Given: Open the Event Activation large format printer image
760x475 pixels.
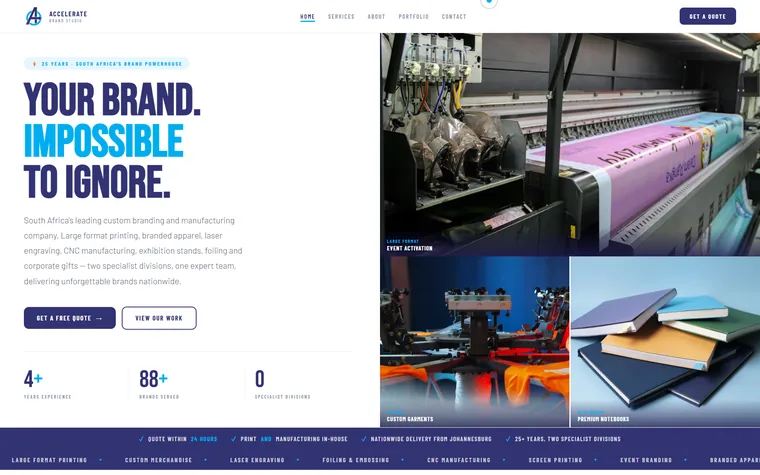Looking at the screenshot, I should (570, 144).
